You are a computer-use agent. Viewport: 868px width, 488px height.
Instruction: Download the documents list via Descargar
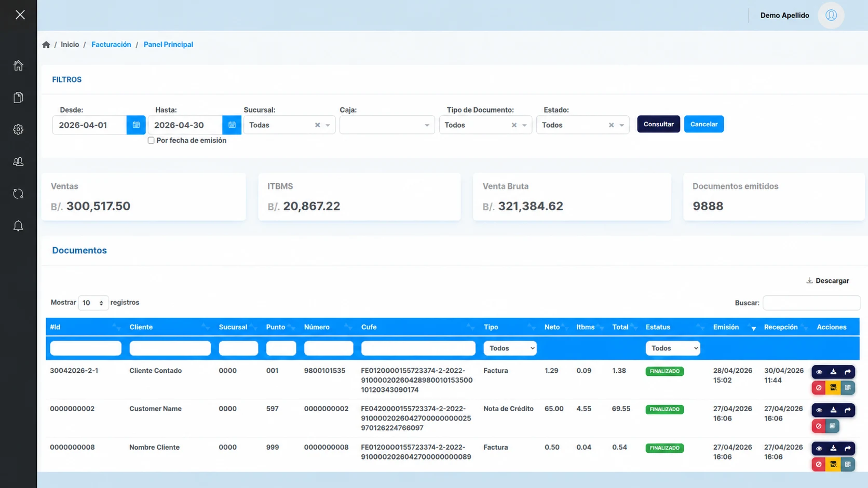click(x=828, y=281)
